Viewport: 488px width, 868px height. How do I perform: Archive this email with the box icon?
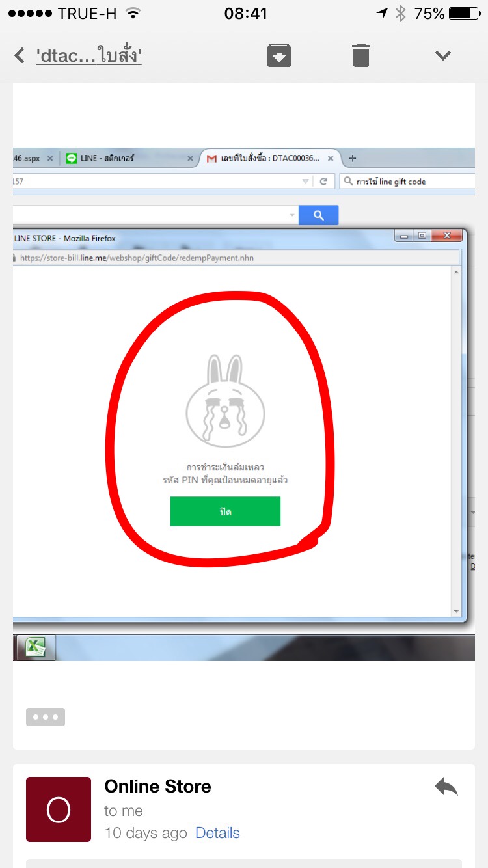coord(279,55)
